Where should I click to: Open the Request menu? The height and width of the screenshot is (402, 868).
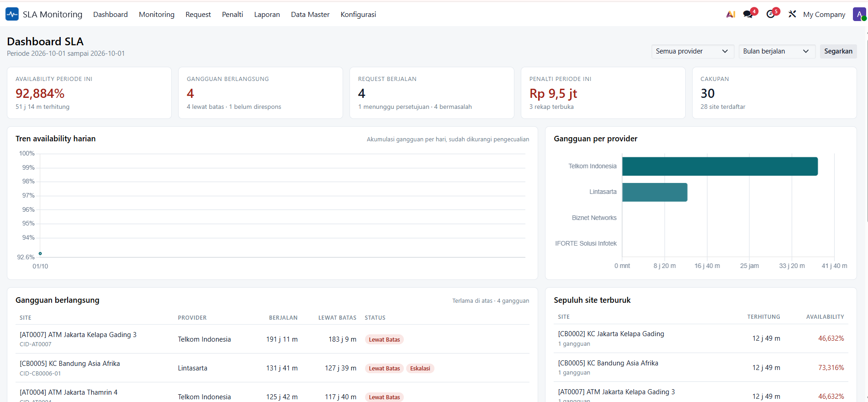tap(198, 15)
